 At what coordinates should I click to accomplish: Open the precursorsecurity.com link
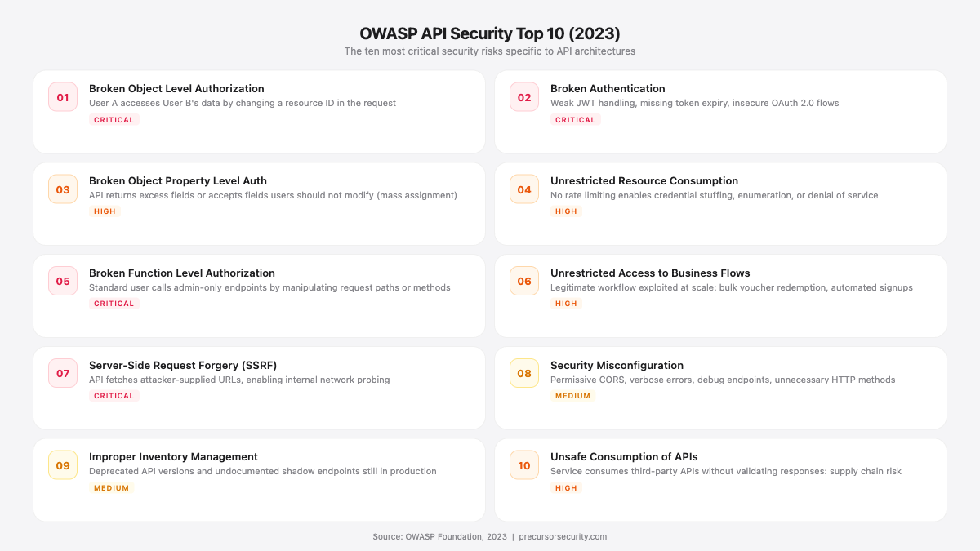[562, 536]
